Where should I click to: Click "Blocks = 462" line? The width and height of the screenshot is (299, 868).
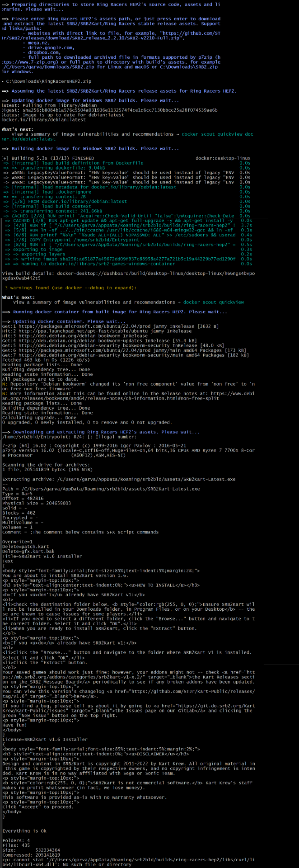[x=19, y=513]
